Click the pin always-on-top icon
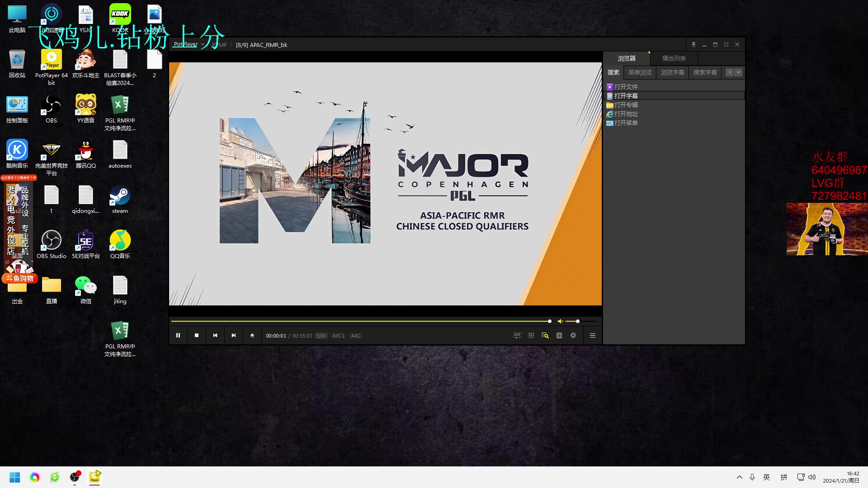 pos(693,44)
